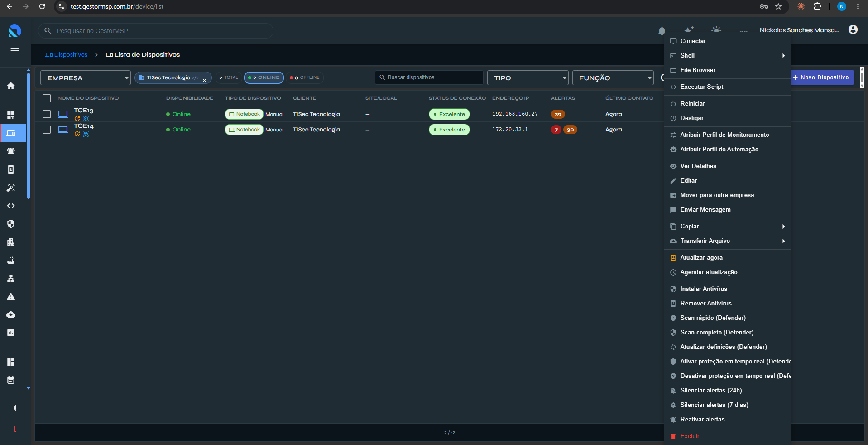Open the scripts code-brackets icon in the sidebar
The image size is (868, 445).
point(11,206)
